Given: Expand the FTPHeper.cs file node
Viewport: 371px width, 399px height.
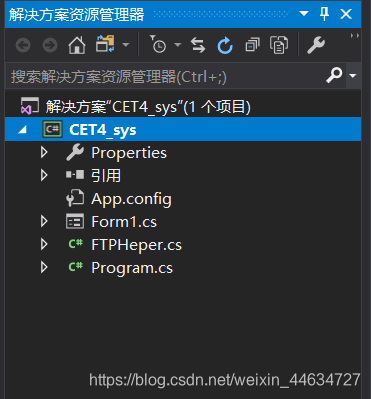Looking at the screenshot, I should 44,244.
